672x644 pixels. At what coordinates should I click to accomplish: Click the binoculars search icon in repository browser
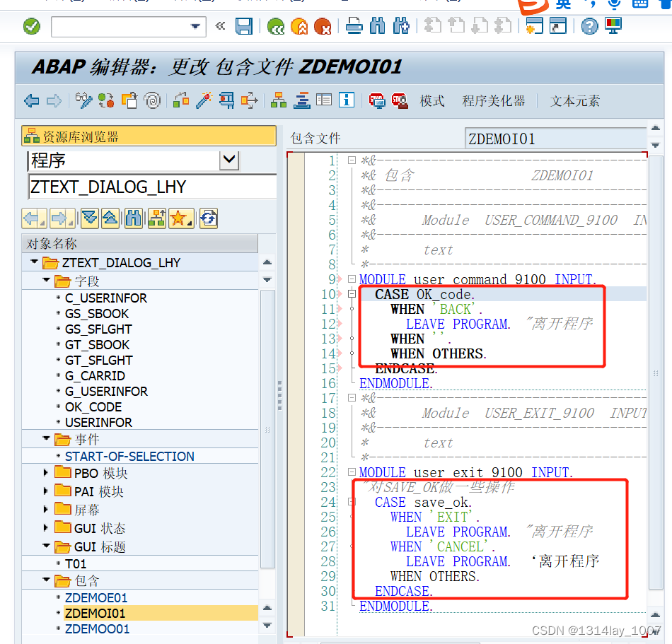(x=134, y=218)
